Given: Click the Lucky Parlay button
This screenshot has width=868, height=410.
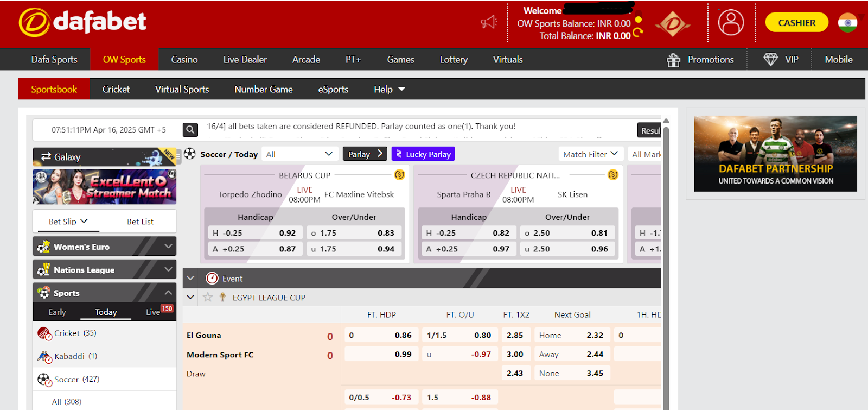Looking at the screenshot, I should click(x=423, y=154).
